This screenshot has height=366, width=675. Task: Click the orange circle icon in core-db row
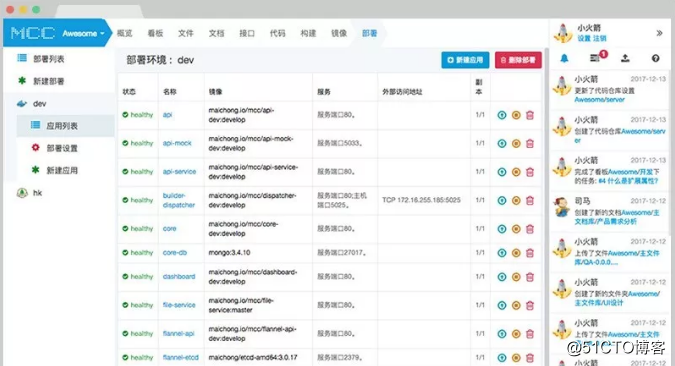516,253
